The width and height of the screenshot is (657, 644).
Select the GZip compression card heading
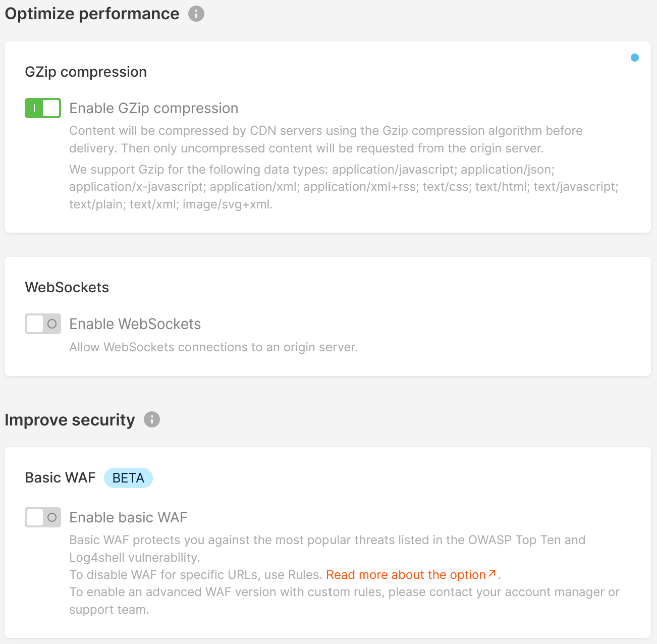pos(86,72)
